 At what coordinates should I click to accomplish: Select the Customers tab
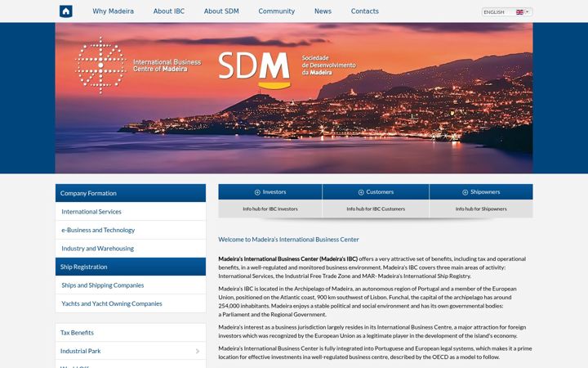click(376, 192)
